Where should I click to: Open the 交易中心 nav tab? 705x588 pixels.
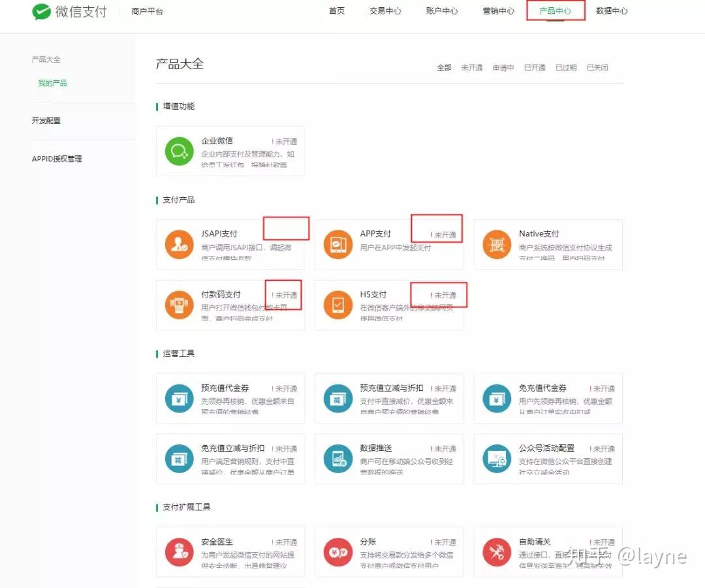point(385,11)
